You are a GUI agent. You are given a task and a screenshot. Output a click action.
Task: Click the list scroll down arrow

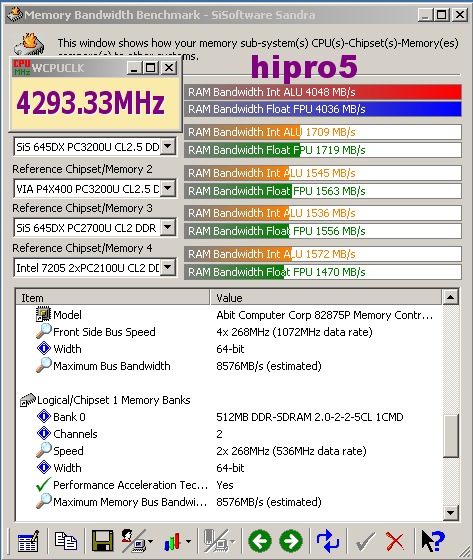[x=450, y=512]
